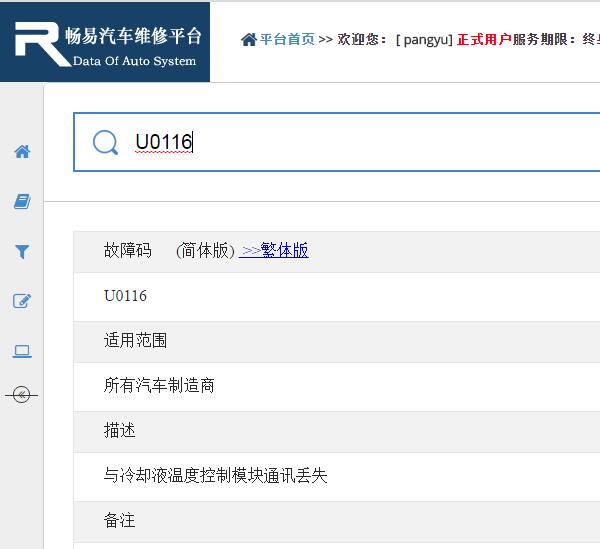
Task: Click the username [pangyu] in the header
Action: pos(424,39)
